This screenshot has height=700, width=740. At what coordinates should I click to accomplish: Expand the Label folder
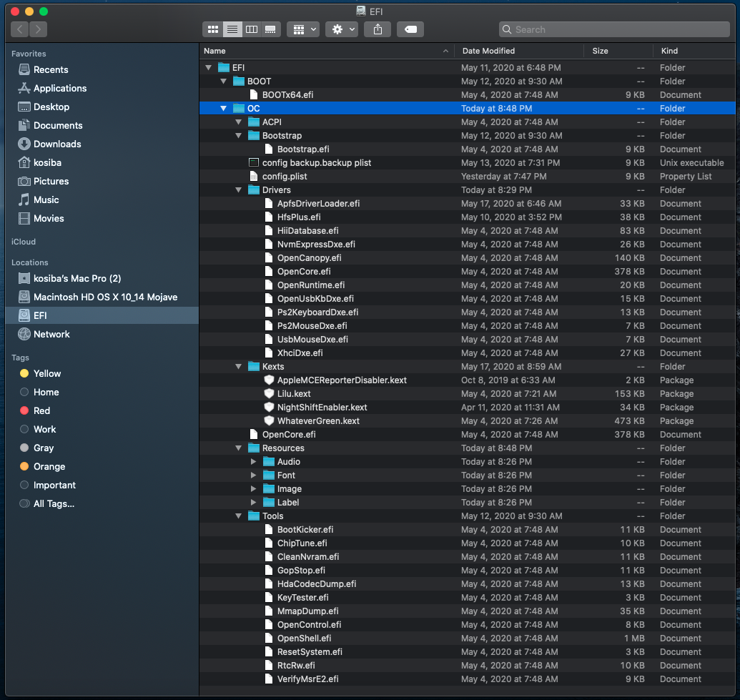[x=253, y=502]
